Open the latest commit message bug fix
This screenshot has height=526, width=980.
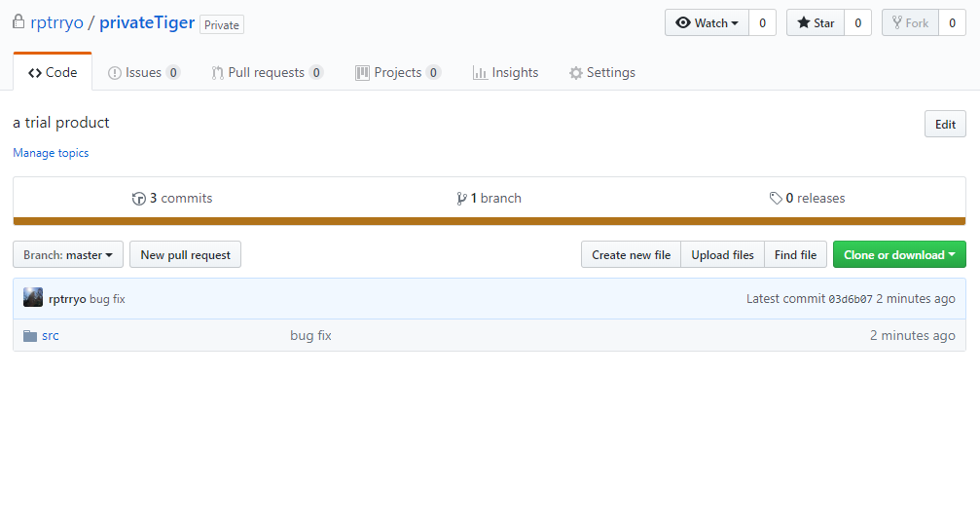[107, 299]
